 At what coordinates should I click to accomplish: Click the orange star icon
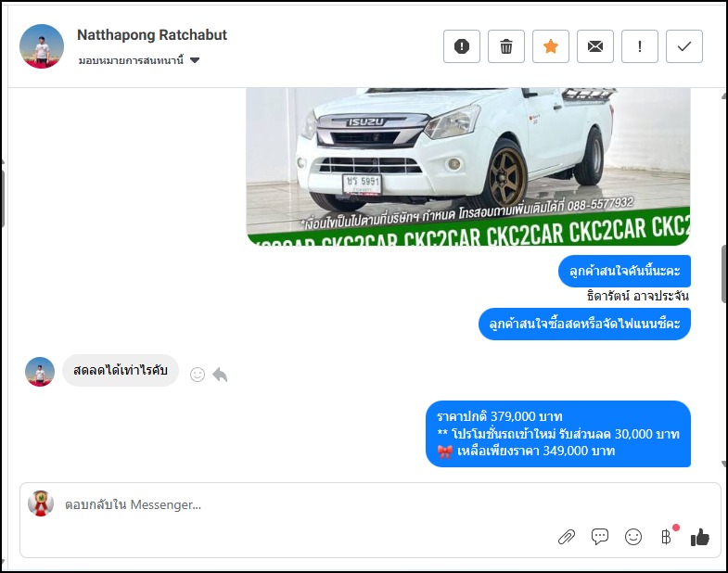pyautogui.click(x=551, y=46)
